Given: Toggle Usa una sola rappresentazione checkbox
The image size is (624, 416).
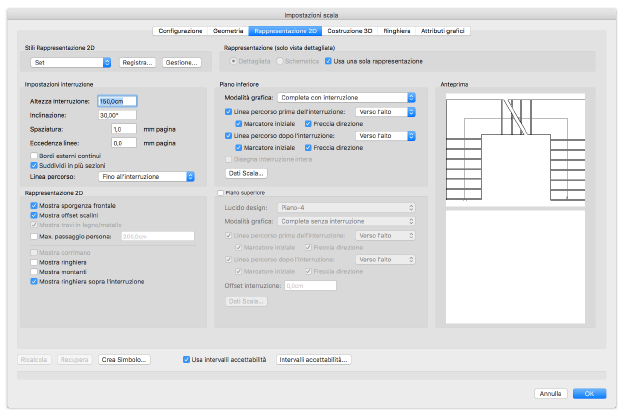Looking at the screenshot, I should (x=328, y=61).
